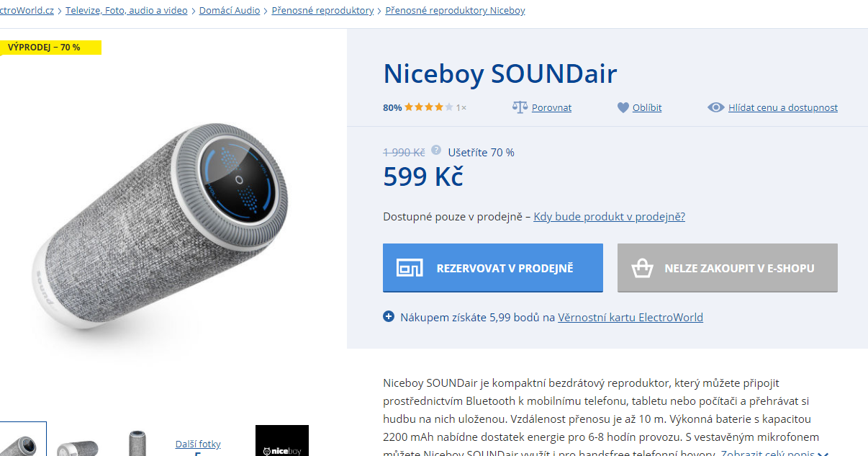Go to Domácí Audio breadcrumb
Viewport: 868px width, 456px height.
click(230, 10)
